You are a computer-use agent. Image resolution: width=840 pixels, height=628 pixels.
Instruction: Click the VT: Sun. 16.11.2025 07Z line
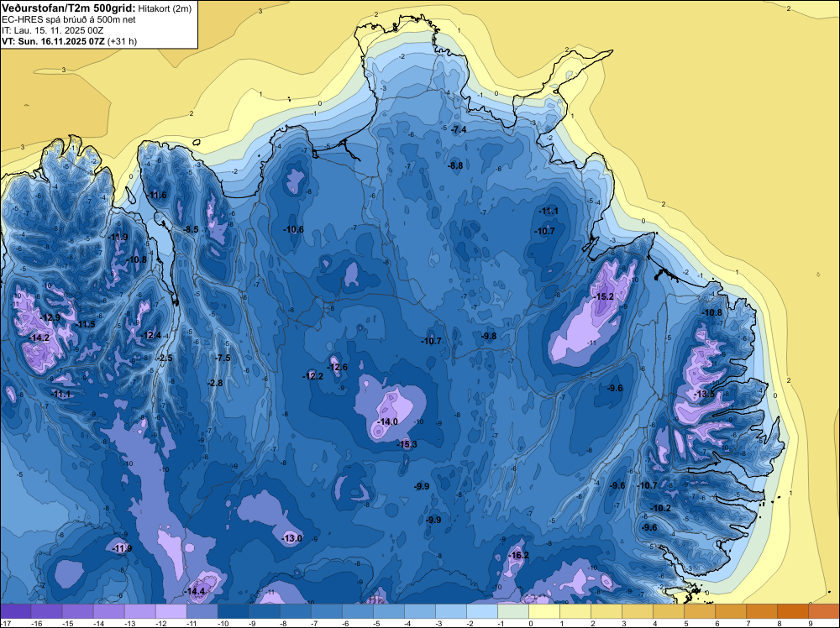click(69, 41)
